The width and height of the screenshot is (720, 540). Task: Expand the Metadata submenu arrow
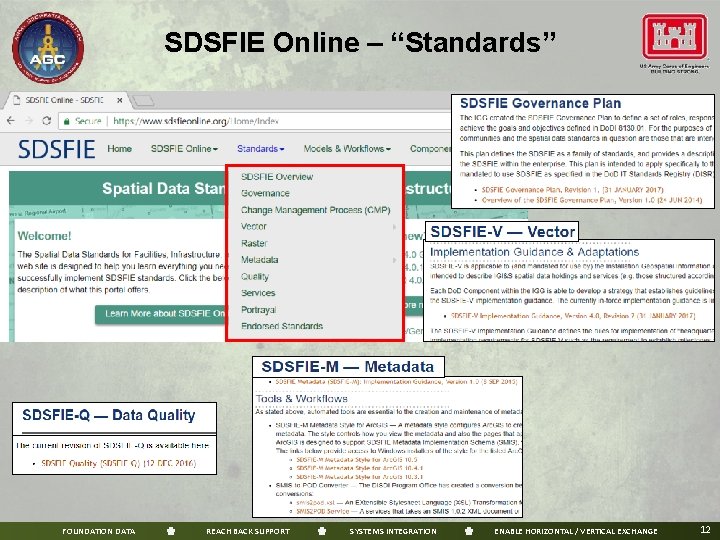tap(394, 260)
